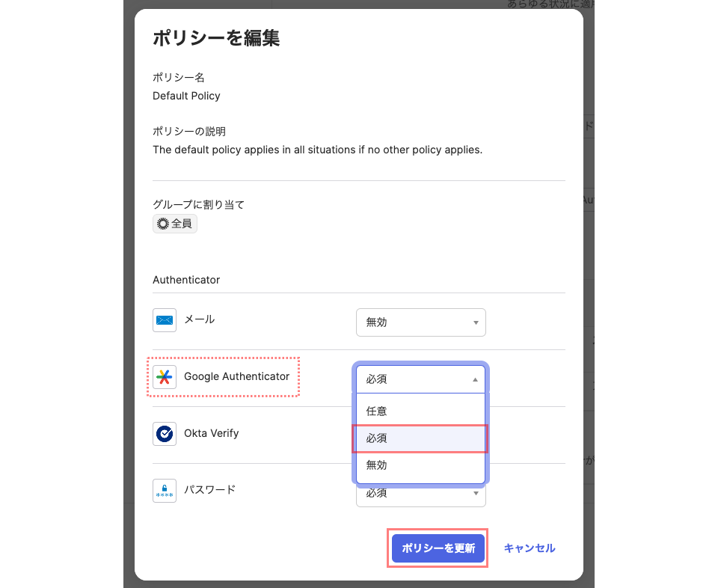Viewport: 718px width, 588px height.
Task: Open the メール status dropdown
Action: [x=420, y=322]
